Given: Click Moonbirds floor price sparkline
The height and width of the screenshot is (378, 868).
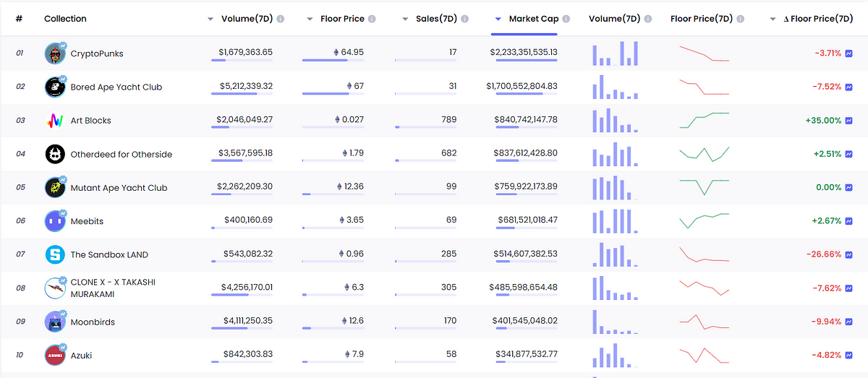Looking at the screenshot, I should click(x=704, y=322).
